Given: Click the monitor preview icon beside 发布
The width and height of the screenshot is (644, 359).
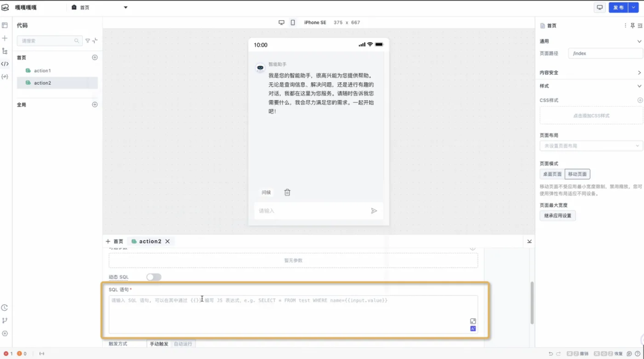Looking at the screenshot, I should [x=599, y=7].
